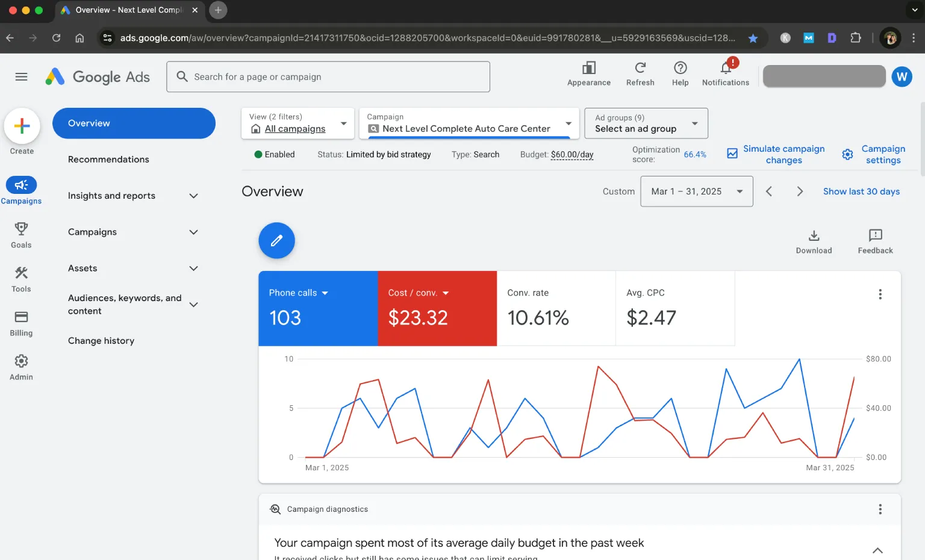Viewport: 925px width, 560px height.
Task: Click the page vertical scrollbar
Action: click(x=922, y=138)
